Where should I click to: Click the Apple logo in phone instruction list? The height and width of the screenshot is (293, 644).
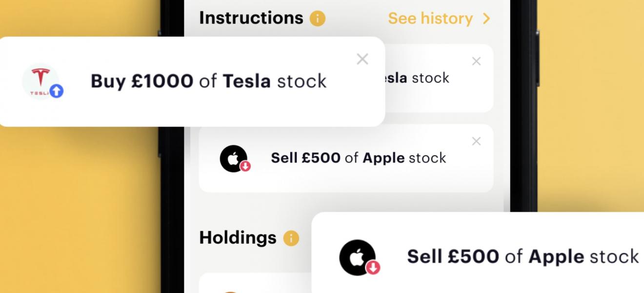coord(233,158)
